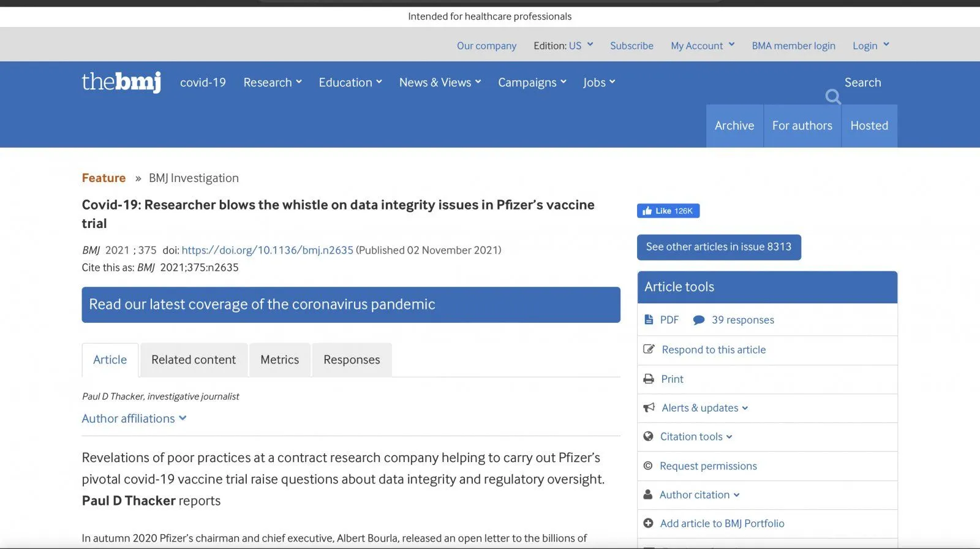Viewport: 980px width, 549px height.
Task: Open the Related content tab
Action: (x=194, y=360)
